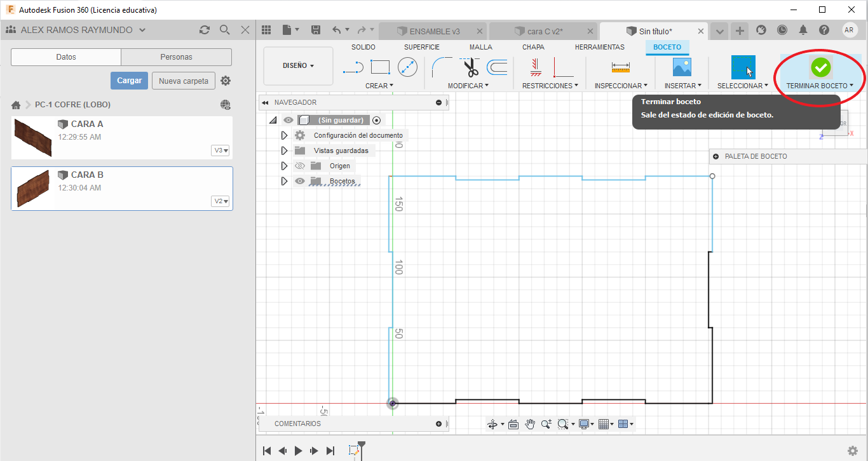
Task: Expand the Vistas guardadas node
Action: tap(284, 150)
